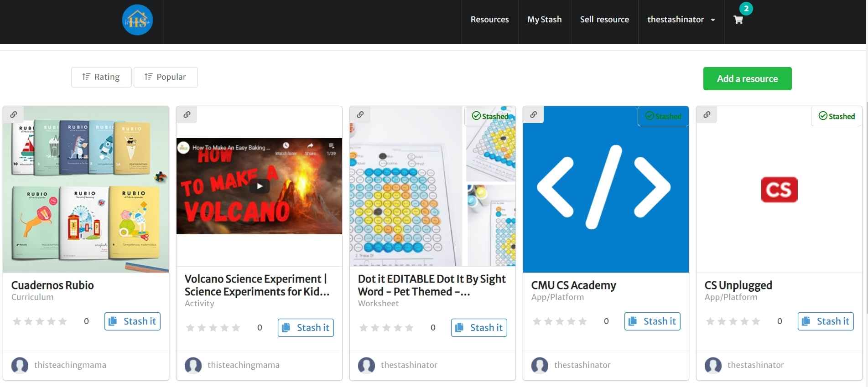
Task: Open the CMU CS Academy code thumbnail
Action: click(606, 190)
